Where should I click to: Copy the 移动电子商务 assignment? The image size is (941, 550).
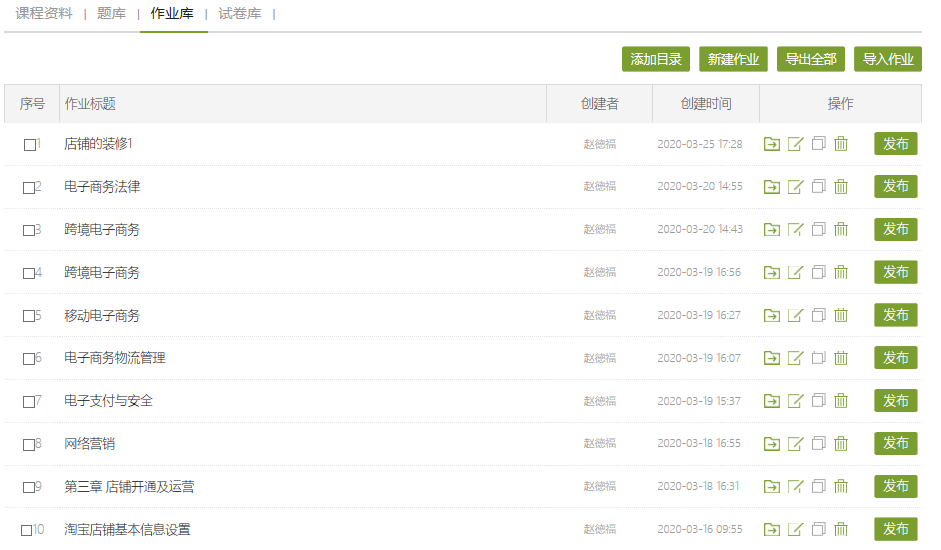click(x=819, y=315)
